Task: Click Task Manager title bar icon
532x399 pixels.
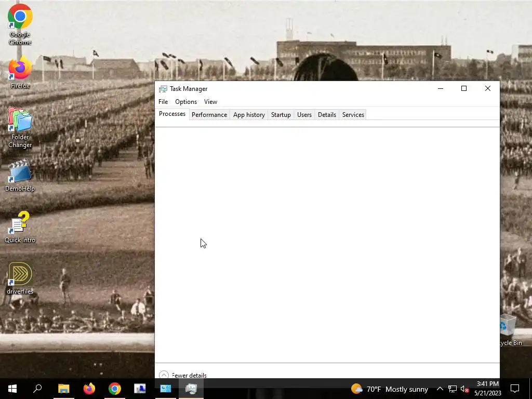Action: [x=163, y=89]
